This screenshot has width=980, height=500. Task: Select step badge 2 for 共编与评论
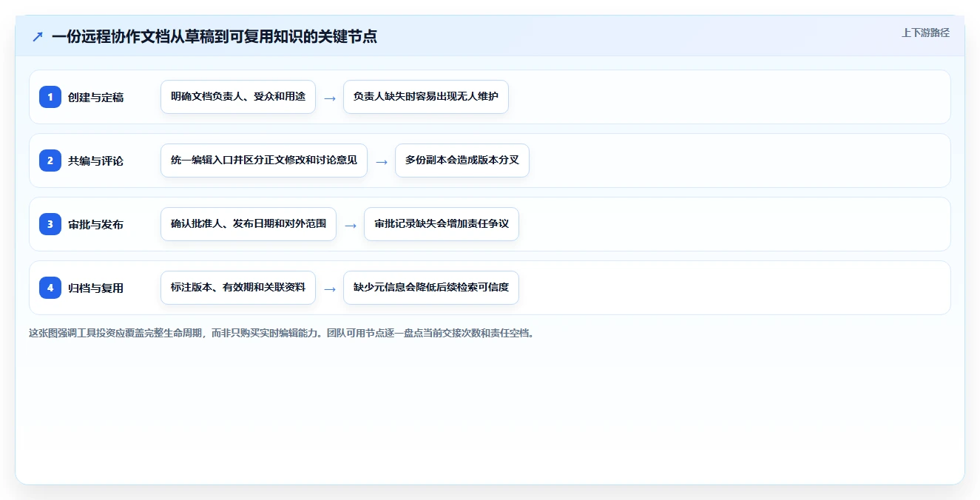(50, 161)
